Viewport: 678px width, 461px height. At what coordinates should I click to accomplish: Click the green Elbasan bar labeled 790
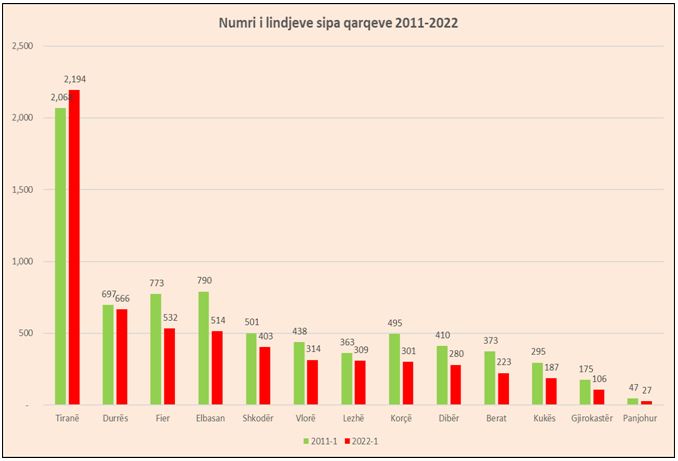[x=204, y=348]
